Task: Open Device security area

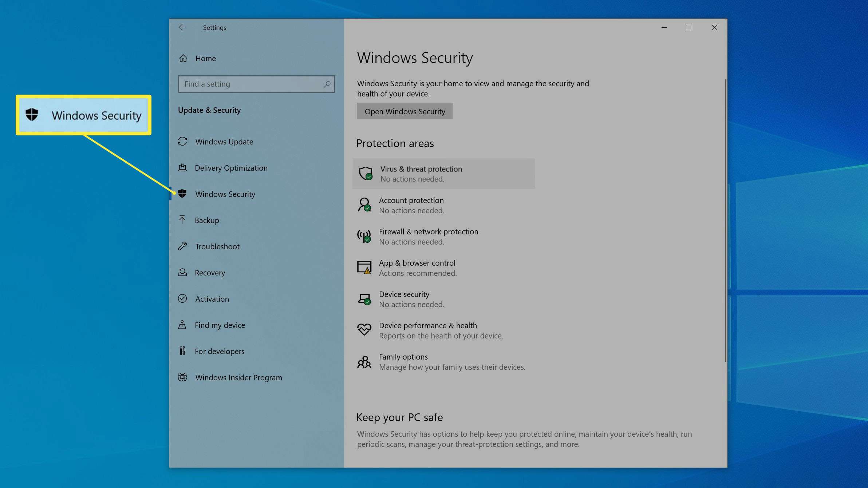Action: [443, 299]
